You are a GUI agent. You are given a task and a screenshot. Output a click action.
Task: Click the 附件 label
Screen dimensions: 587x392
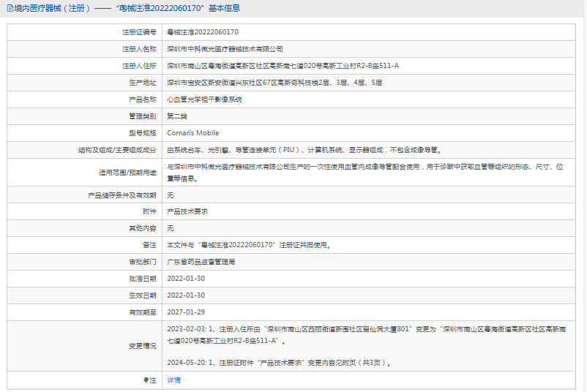pos(149,211)
